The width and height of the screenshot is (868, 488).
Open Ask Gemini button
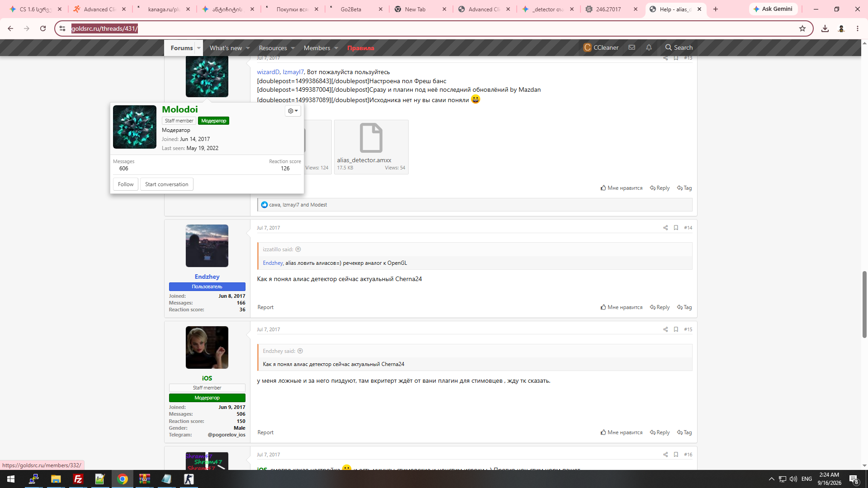[773, 9]
